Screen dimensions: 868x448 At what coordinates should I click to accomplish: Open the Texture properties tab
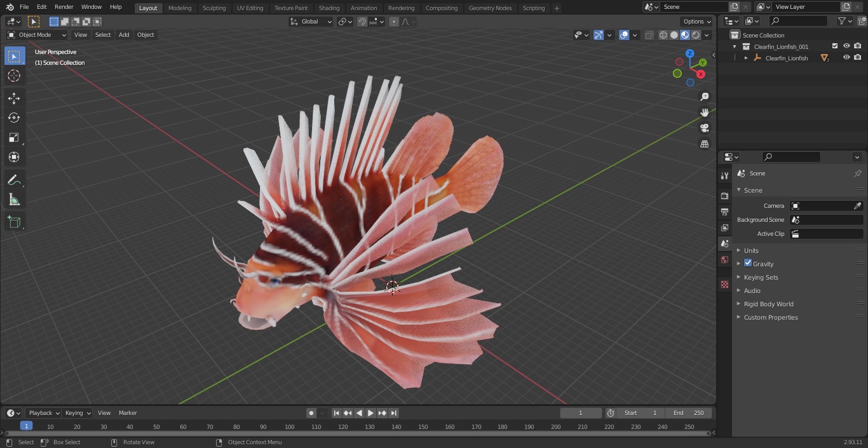[x=724, y=284]
